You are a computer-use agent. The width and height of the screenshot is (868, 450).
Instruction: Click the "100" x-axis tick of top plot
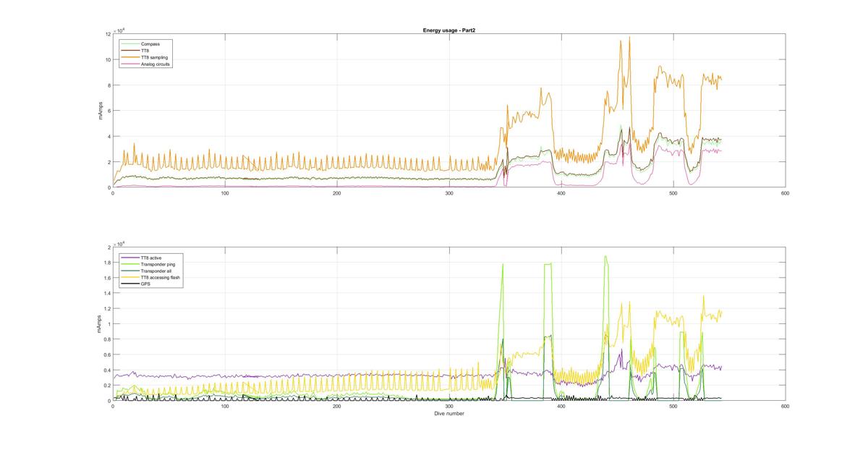point(225,193)
